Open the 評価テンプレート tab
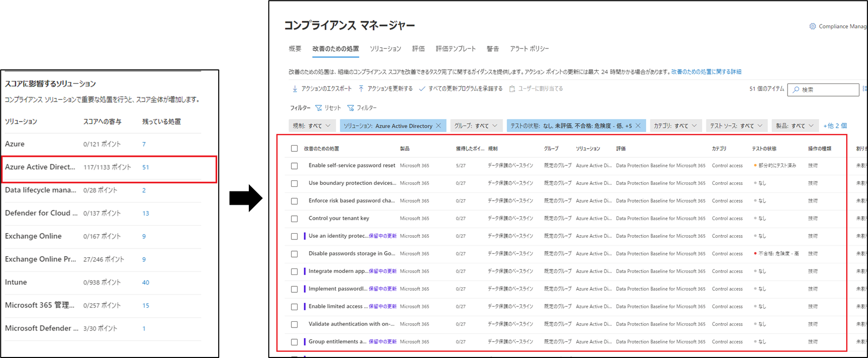This screenshot has height=358, width=868. click(x=456, y=49)
